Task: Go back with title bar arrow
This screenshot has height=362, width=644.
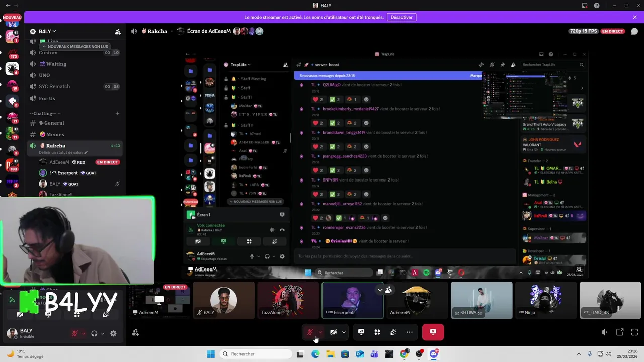Action: pyautogui.click(x=8, y=5)
